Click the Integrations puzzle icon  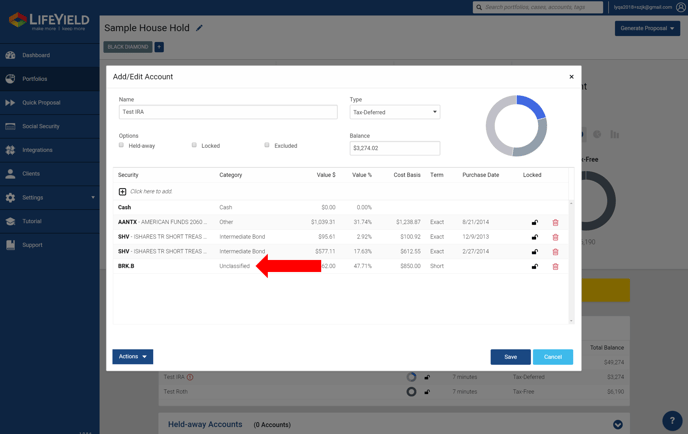(x=10, y=150)
